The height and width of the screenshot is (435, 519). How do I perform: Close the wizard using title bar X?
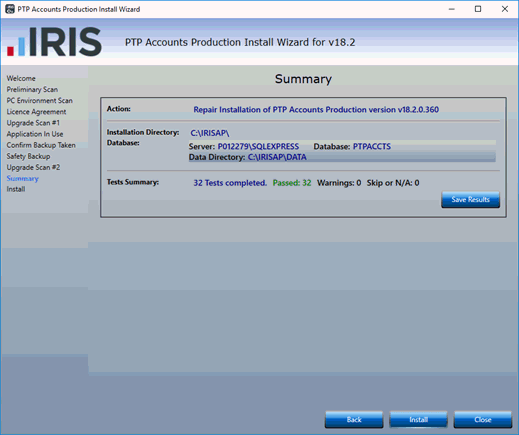click(505, 9)
